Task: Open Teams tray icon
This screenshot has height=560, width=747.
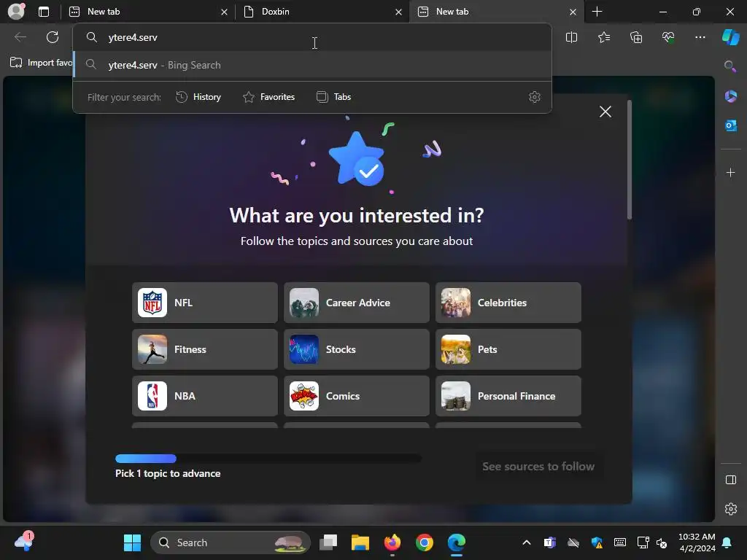Action: [x=549, y=542]
